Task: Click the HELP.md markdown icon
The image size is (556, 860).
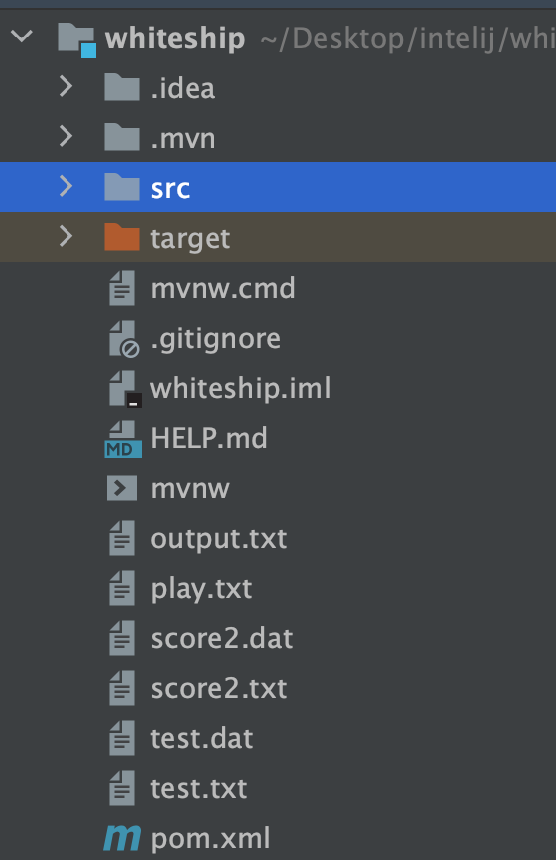Action: (x=123, y=439)
